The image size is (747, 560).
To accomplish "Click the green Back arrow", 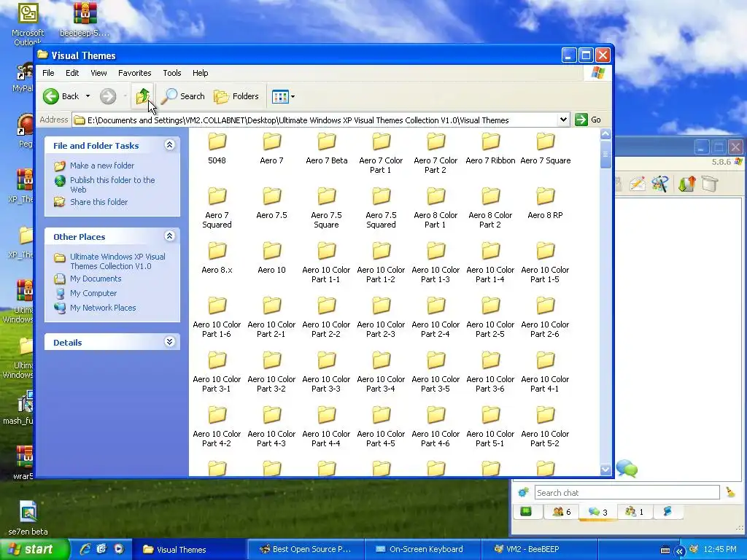I will [51, 96].
